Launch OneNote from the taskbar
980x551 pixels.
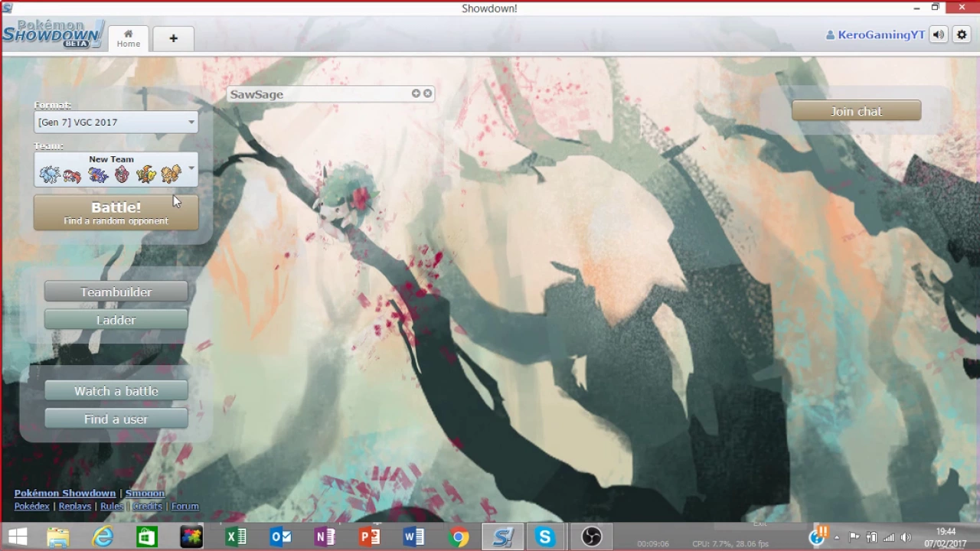click(x=325, y=537)
